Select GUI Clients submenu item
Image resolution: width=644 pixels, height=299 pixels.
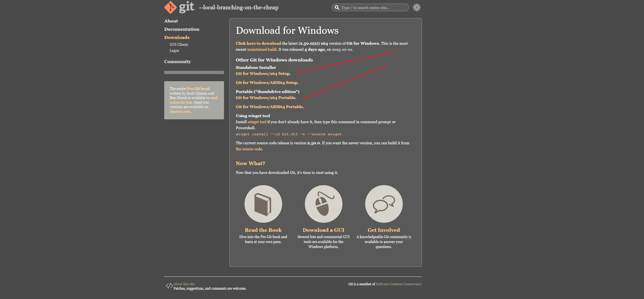tap(179, 44)
